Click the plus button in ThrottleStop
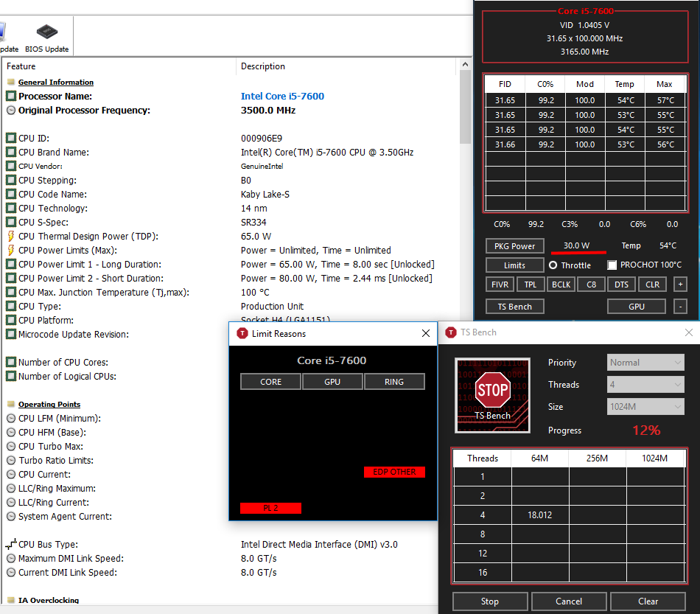The height and width of the screenshot is (614, 700). tap(680, 284)
